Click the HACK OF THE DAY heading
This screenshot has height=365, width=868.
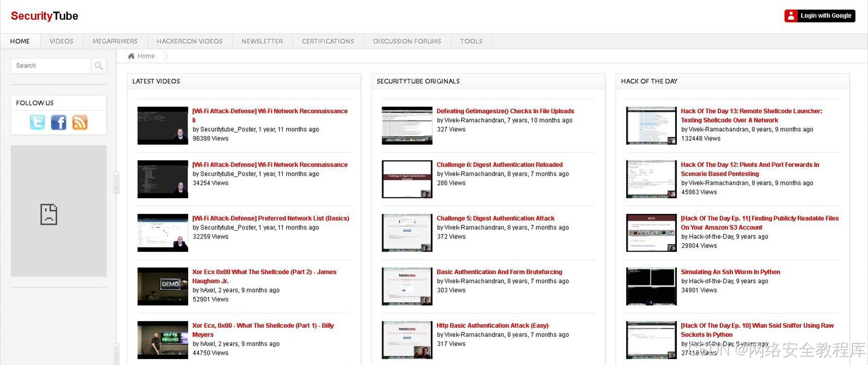(x=649, y=81)
